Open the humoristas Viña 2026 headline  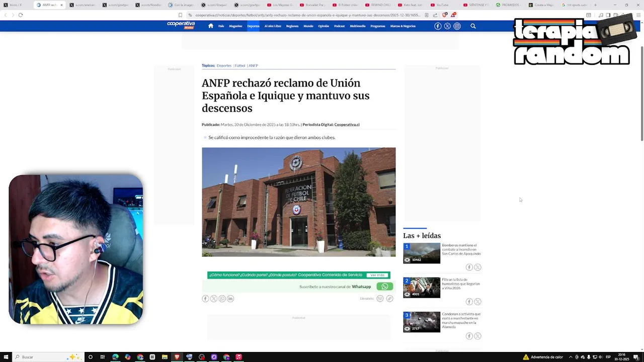point(461,284)
